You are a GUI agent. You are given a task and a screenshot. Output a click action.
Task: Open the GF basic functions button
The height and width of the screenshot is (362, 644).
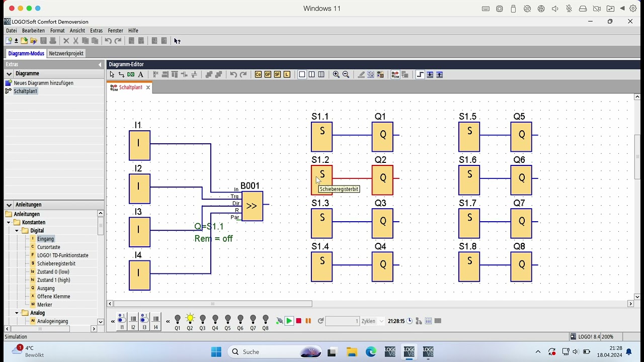click(268, 74)
